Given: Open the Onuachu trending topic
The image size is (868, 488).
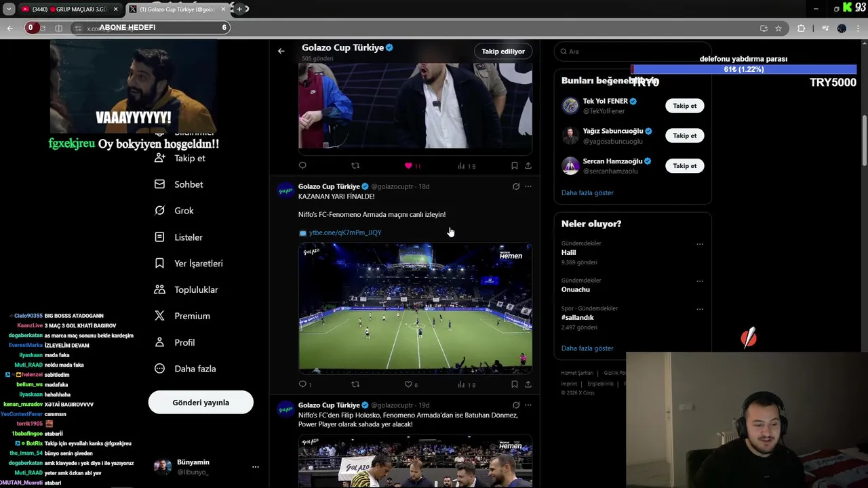Looking at the screenshot, I should point(576,289).
